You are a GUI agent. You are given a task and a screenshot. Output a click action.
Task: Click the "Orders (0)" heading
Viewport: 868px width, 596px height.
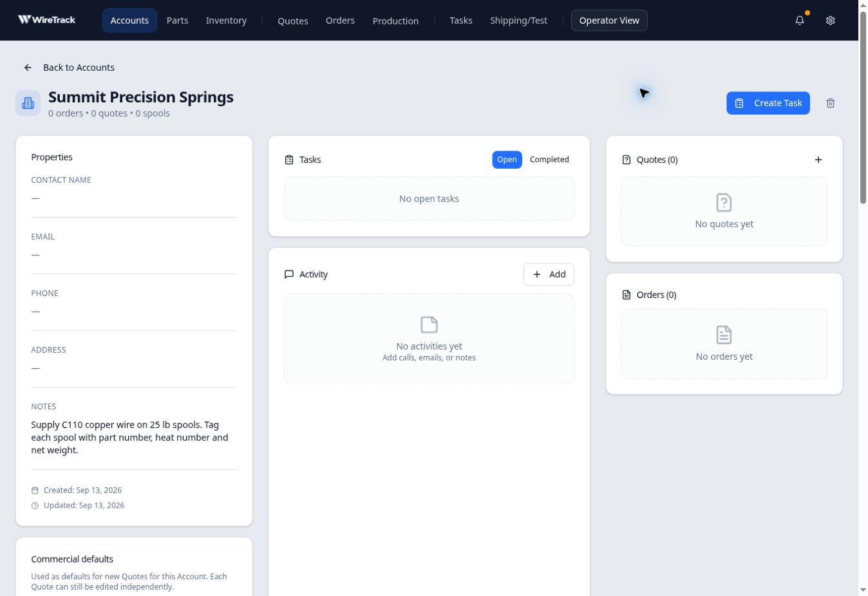pyautogui.click(x=656, y=295)
